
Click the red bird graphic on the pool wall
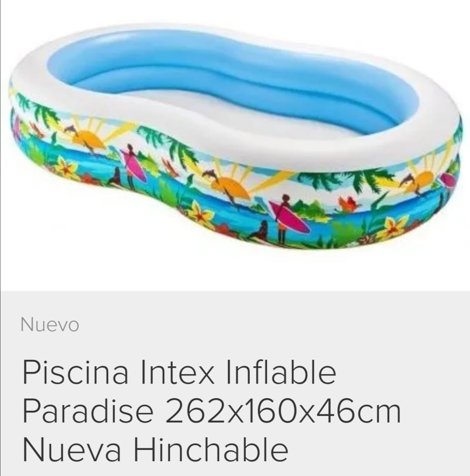[348, 204]
